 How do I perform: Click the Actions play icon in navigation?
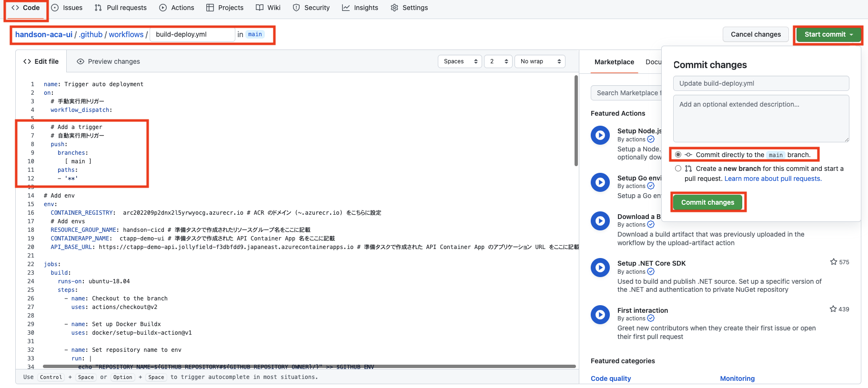point(163,8)
